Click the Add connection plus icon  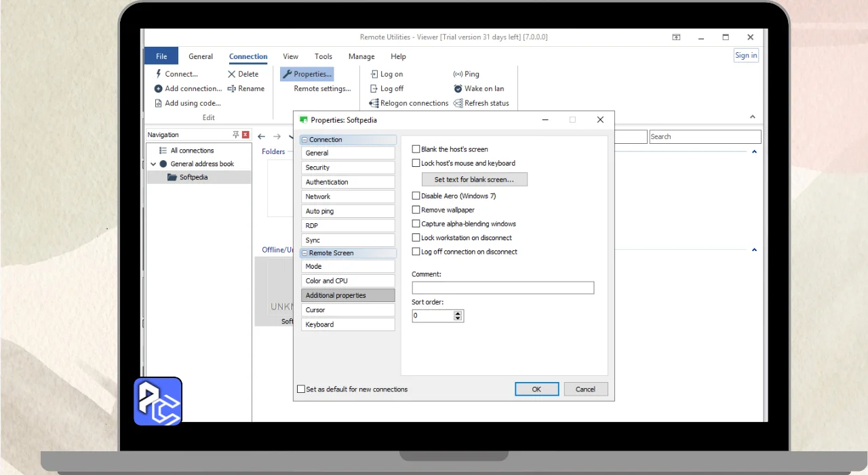(x=159, y=89)
